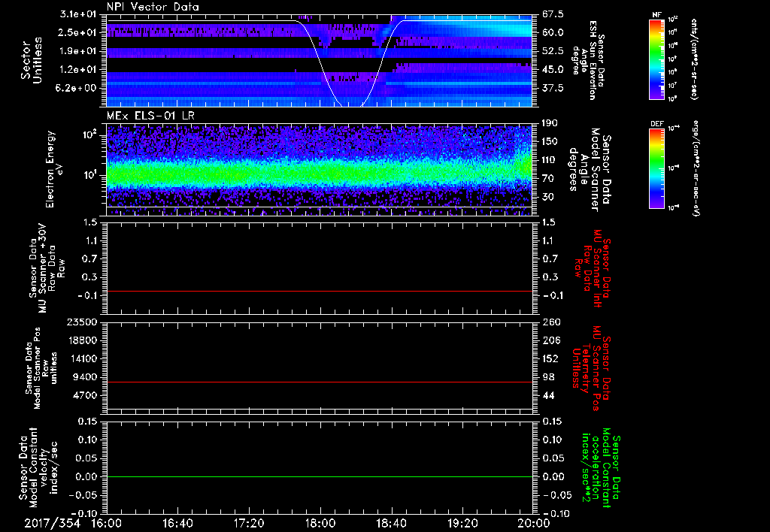Click the 16:40 time tick label
Image resolution: width=770 pixels, height=532 pixels.
pos(177,523)
